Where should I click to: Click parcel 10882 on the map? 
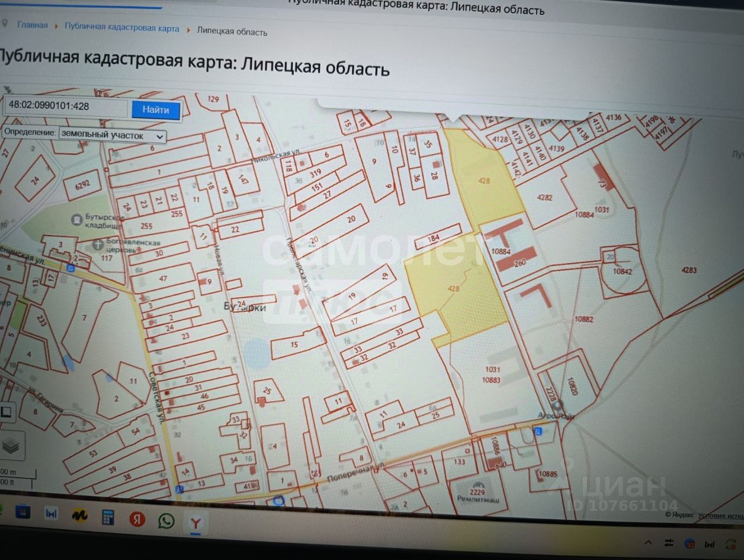click(583, 319)
